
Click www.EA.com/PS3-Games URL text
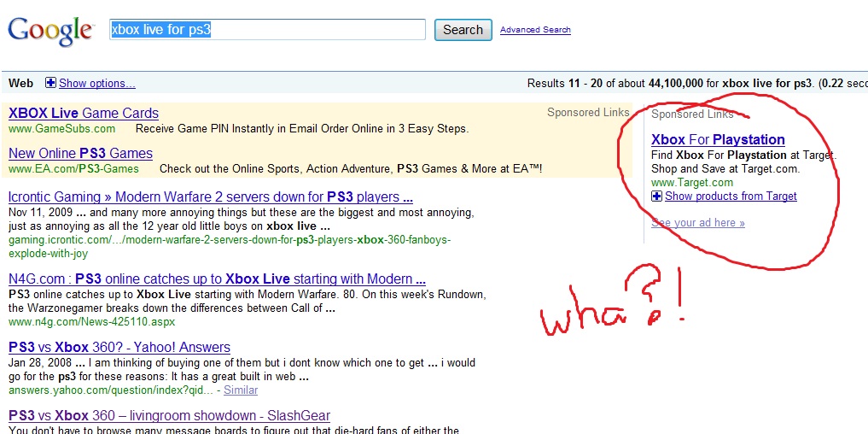73,168
